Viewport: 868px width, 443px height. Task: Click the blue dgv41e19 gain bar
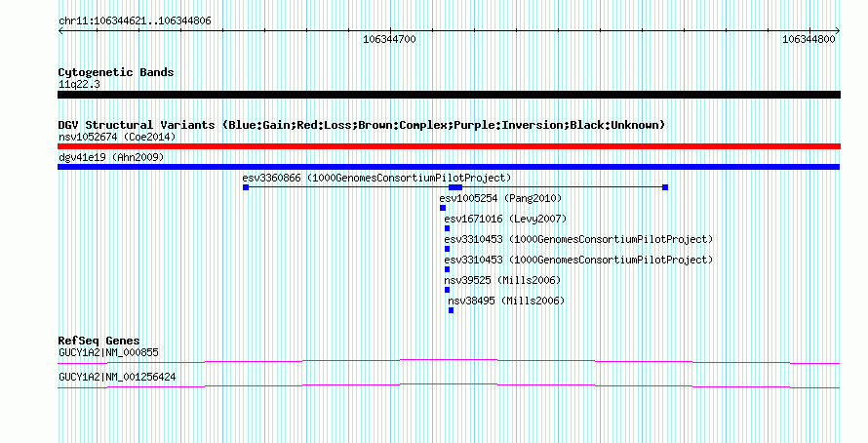point(449,167)
